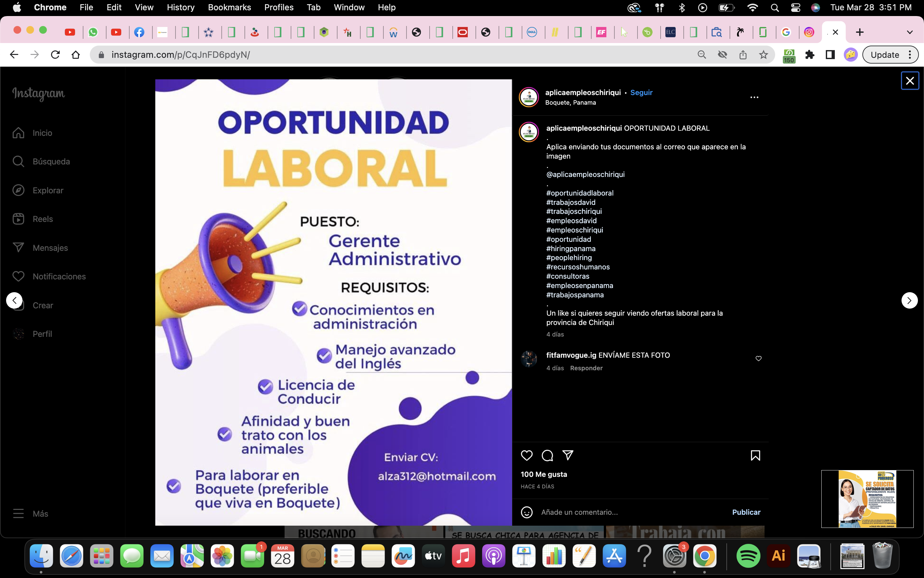Open fitfamvogue.ig commenter profile
This screenshot has width=924, height=578.
(571, 355)
